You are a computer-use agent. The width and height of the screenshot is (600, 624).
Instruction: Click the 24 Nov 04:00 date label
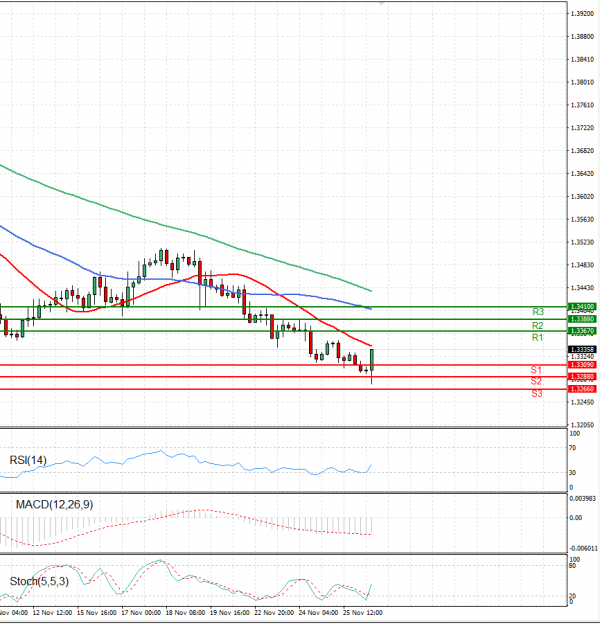(318, 613)
